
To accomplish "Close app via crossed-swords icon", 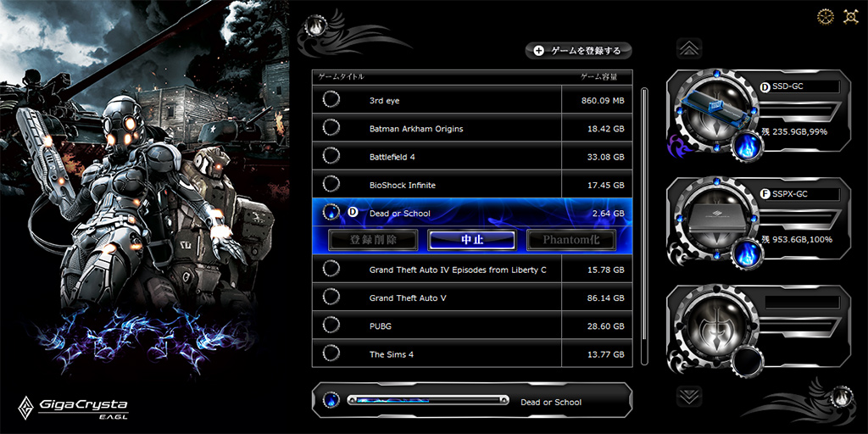I will click(850, 16).
